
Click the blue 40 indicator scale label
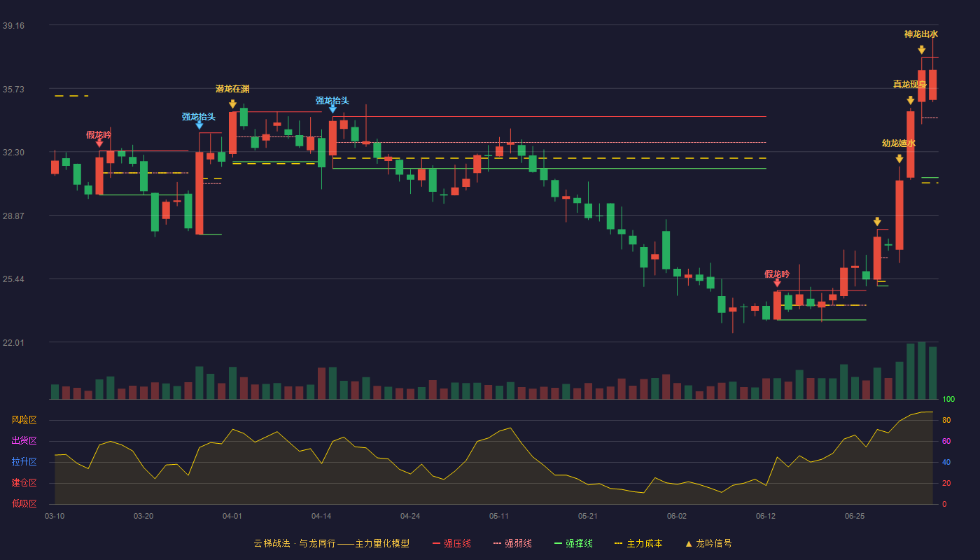(946, 462)
